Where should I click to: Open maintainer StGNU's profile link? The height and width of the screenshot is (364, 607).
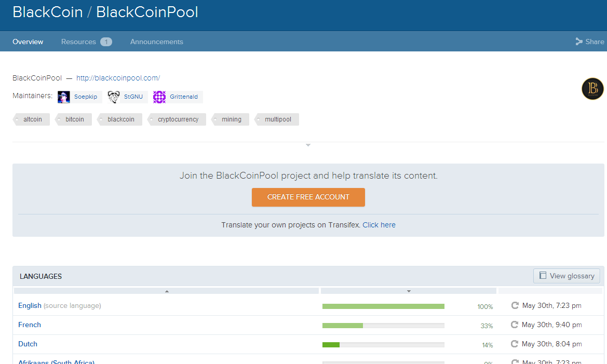(133, 97)
